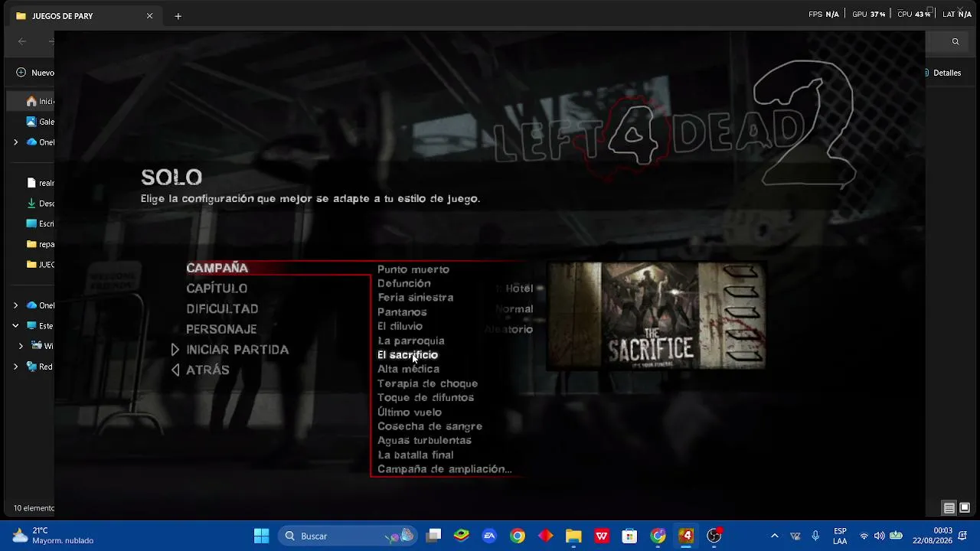Click the Nuevo button in Explorer

(x=35, y=73)
